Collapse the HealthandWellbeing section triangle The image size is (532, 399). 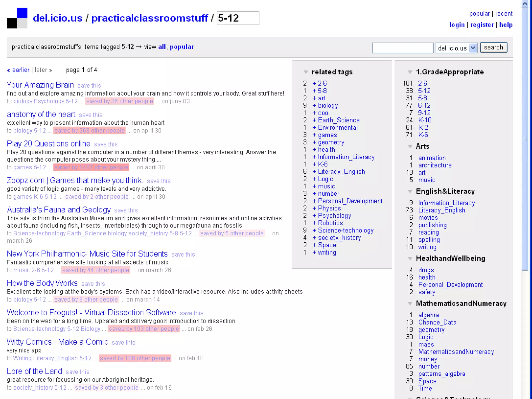coord(410,258)
